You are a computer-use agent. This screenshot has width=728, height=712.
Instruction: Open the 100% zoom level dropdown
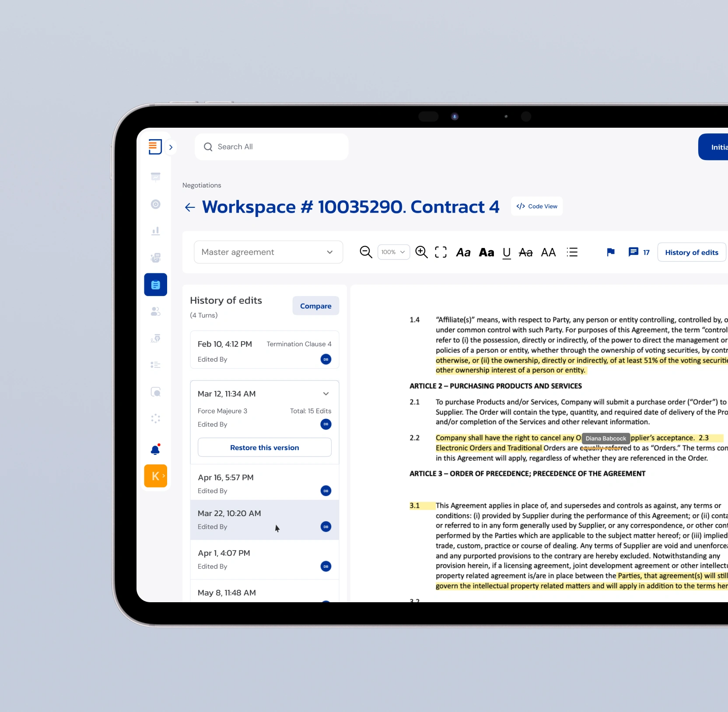point(393,252)
